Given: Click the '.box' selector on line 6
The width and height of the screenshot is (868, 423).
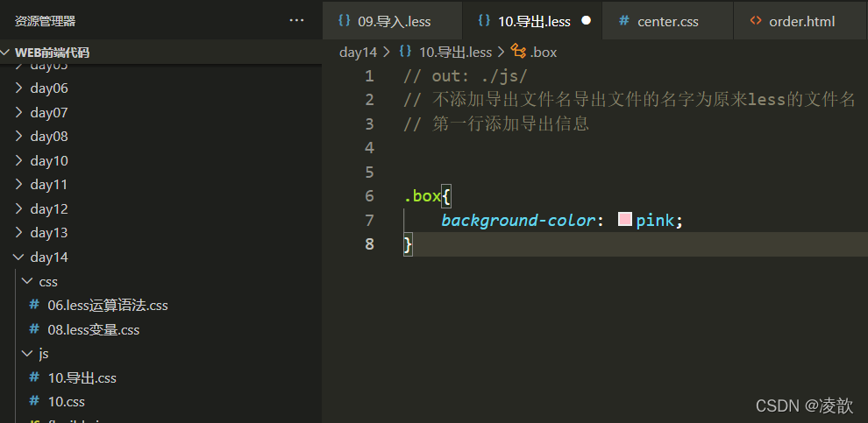Looking at the screenshot, I should (x=422, y=196).
